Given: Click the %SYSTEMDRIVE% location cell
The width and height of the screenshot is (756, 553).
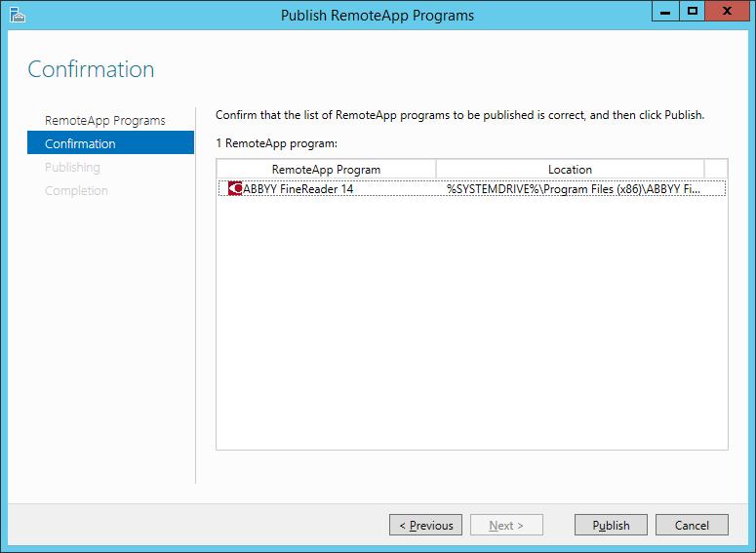Looking at the screenshot, I should (x=573, y=188).
